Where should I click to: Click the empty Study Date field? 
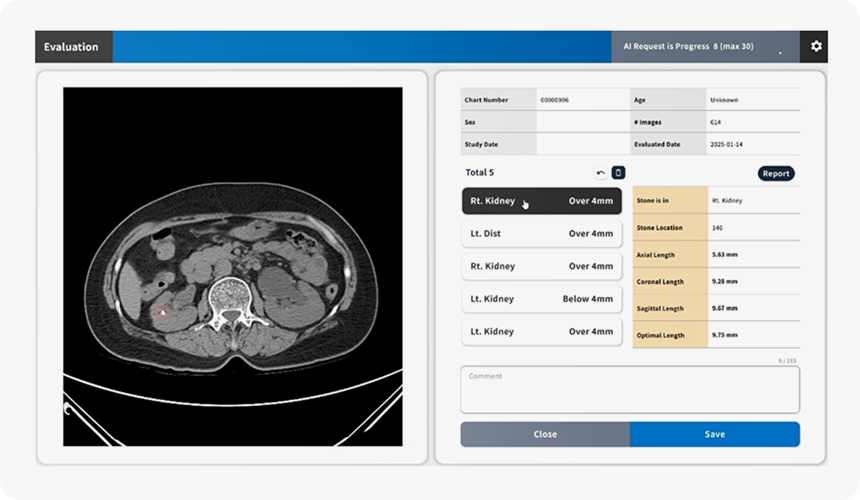click(x=582, y=144)
